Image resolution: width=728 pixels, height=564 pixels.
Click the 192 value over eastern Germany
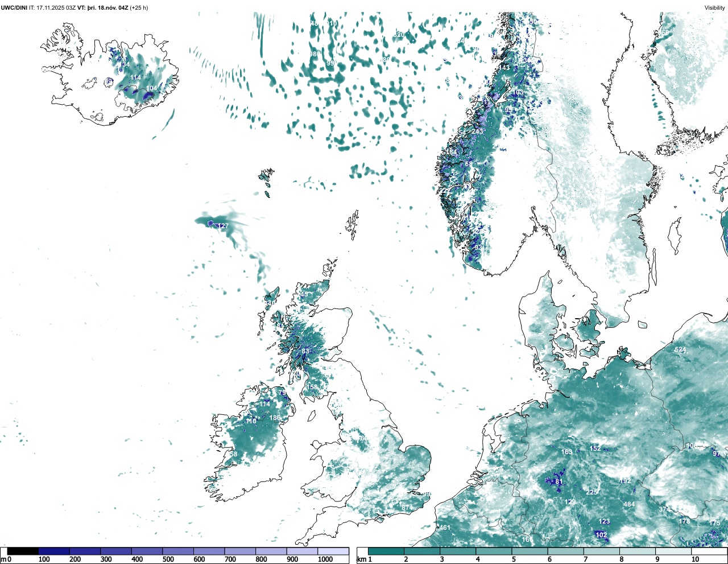pyautogui.click(x=625, y=481)
